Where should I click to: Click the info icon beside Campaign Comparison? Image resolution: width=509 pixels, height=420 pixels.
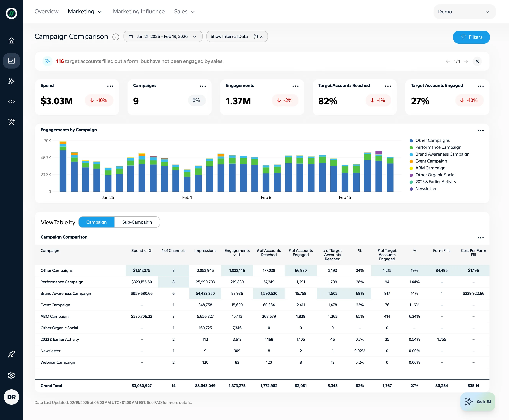[116, 37]
